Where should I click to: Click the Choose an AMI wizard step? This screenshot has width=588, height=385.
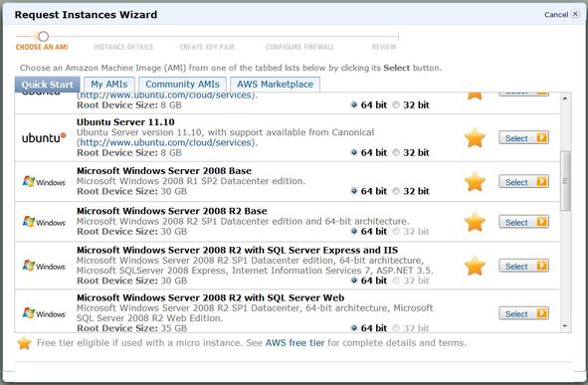(42, 47)
